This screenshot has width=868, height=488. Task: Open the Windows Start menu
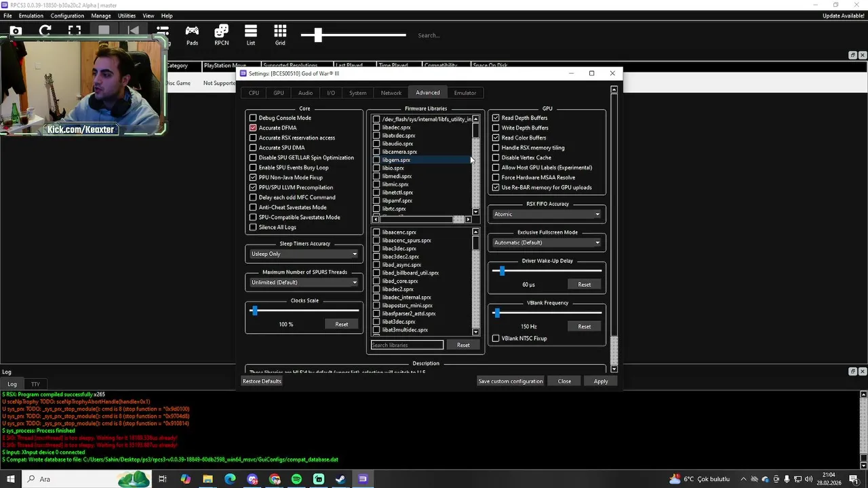[x=11, y=479]
